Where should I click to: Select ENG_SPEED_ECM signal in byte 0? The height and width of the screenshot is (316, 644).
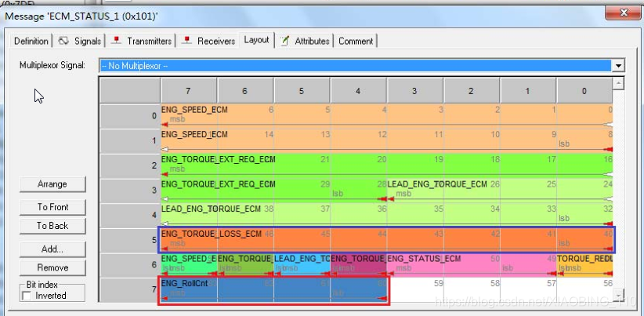(387, 116)
